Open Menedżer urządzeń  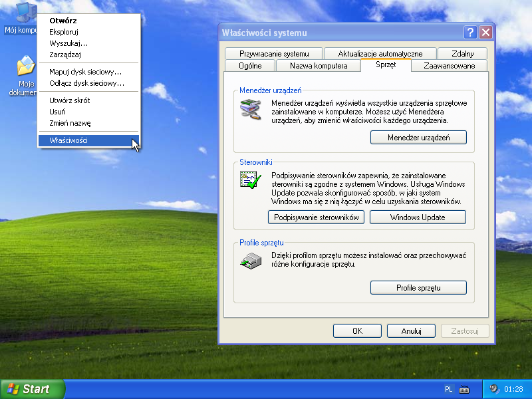(418, 137)
